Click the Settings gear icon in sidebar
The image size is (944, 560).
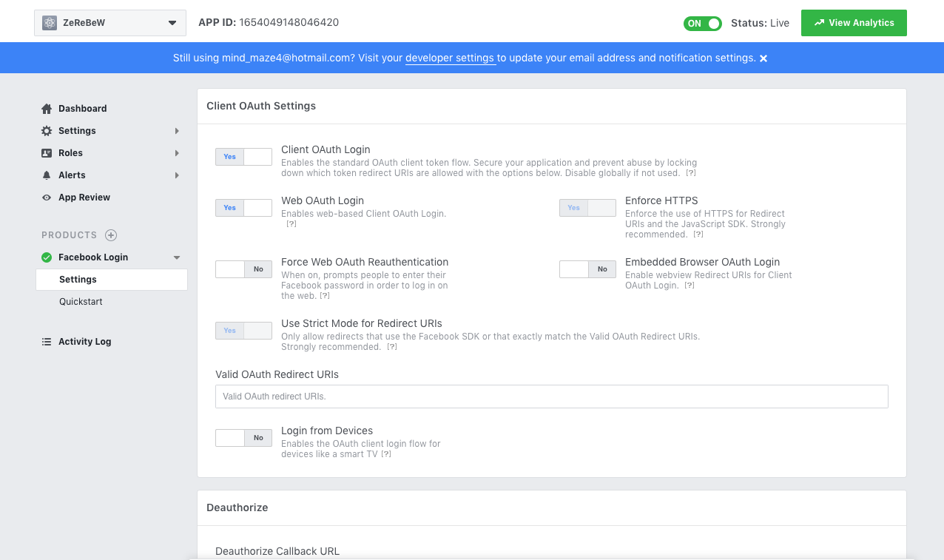pyautogui.click(x=47, y=131)
